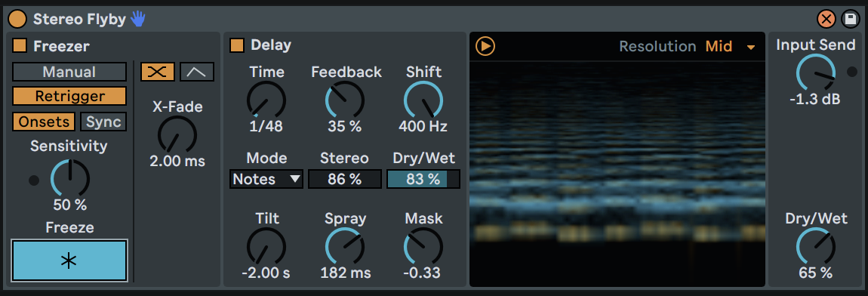
Task: Click the Stereo Flyby title text
Action: 80,20
